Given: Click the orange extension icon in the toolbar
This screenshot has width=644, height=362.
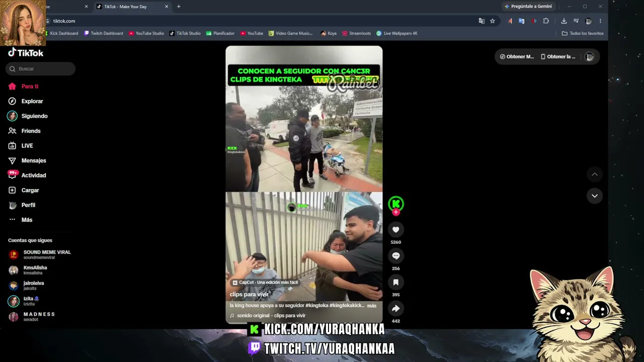Looking at the screenshot, I should pyautogui.click(x=510, y=21).
